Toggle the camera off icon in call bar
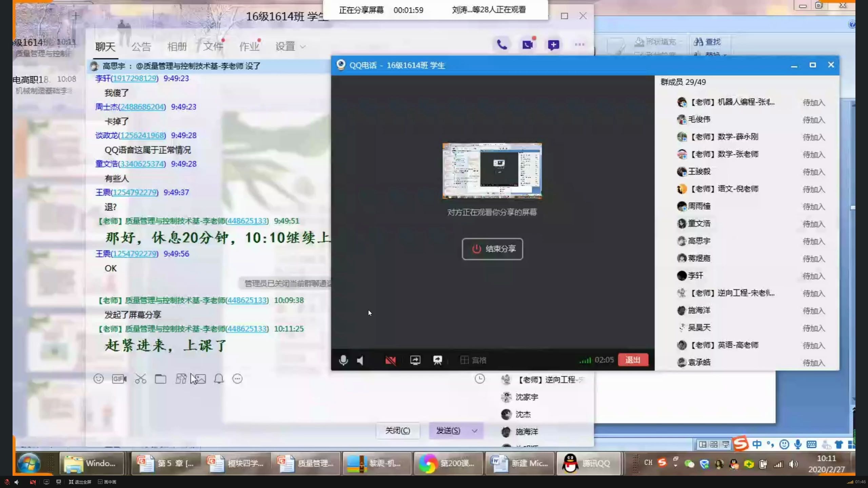Screen dimensions: 868x488 [x=390, y=360]
